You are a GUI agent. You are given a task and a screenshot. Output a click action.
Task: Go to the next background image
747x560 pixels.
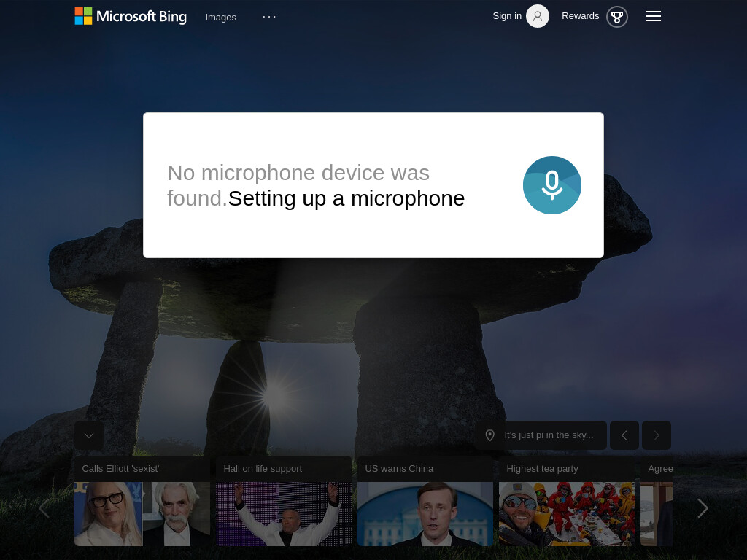tap(657, 435)
